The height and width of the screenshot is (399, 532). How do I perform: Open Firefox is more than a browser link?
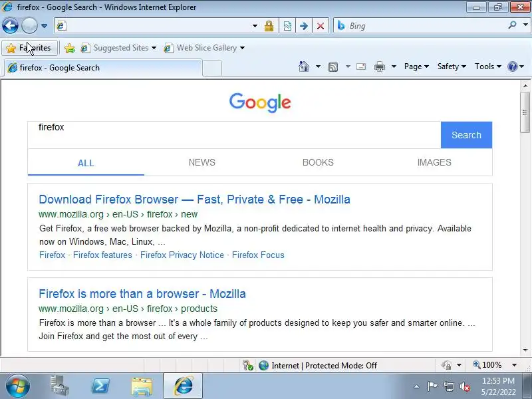[x=142, y=293]
